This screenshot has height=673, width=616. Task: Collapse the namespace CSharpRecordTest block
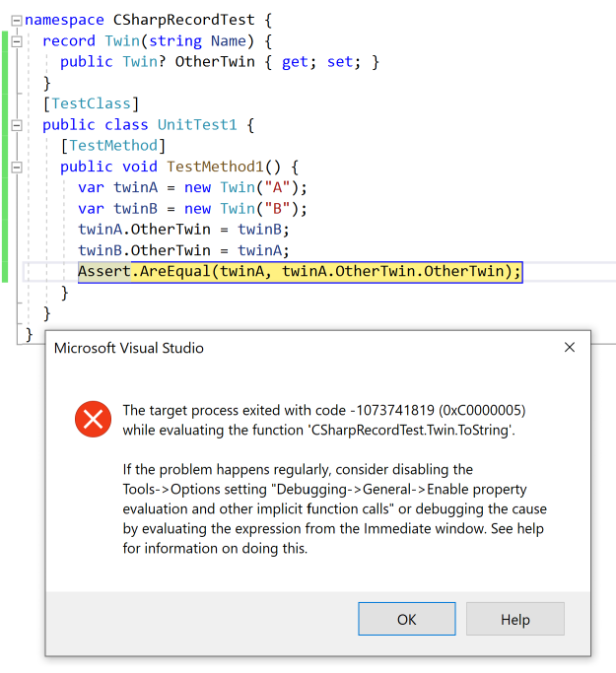(x=17, y=20)
